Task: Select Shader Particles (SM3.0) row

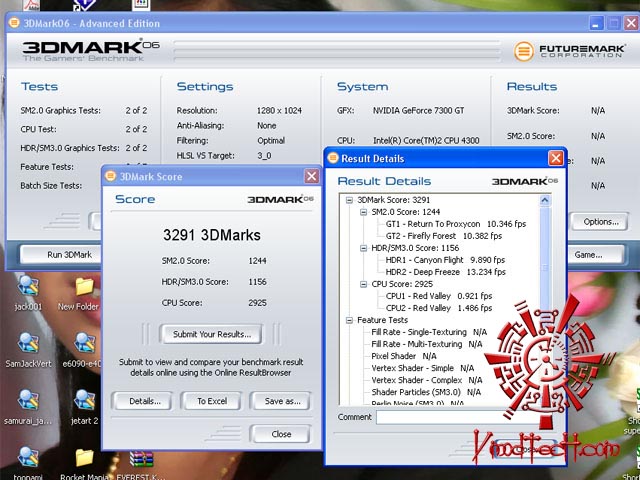Action: point(426,392)
